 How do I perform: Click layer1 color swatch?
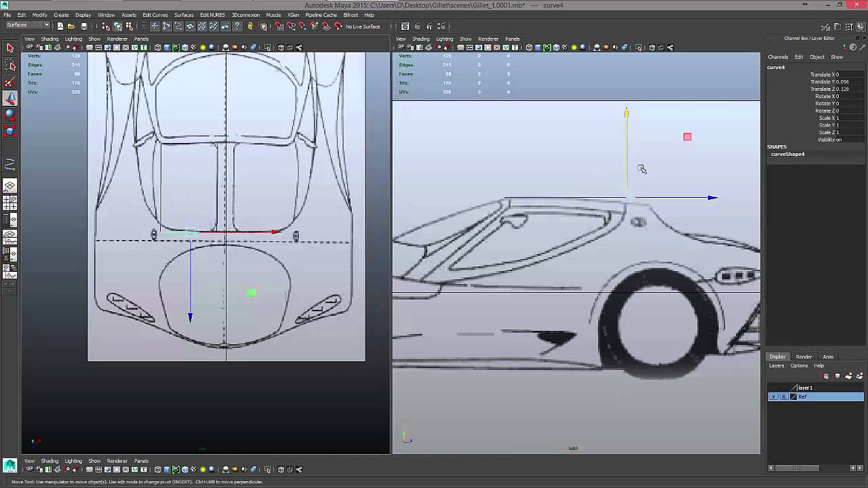pyautogui.click(x=794, y=388)
